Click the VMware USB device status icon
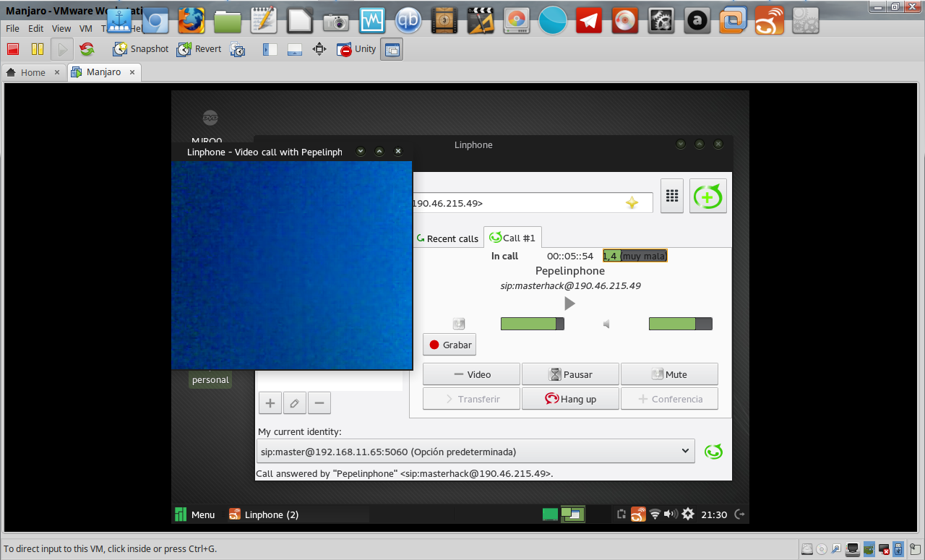The height and width of the screenshot is (560, 925). coord(898,549)
